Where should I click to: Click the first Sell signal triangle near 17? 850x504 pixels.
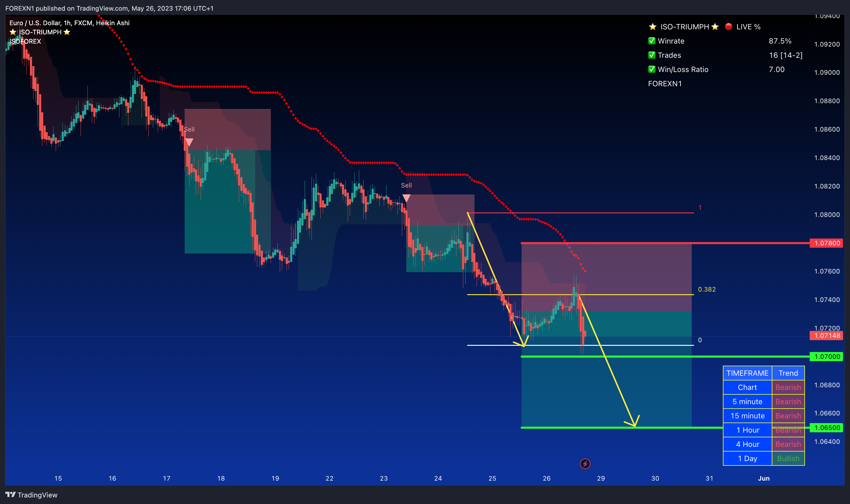189,142
